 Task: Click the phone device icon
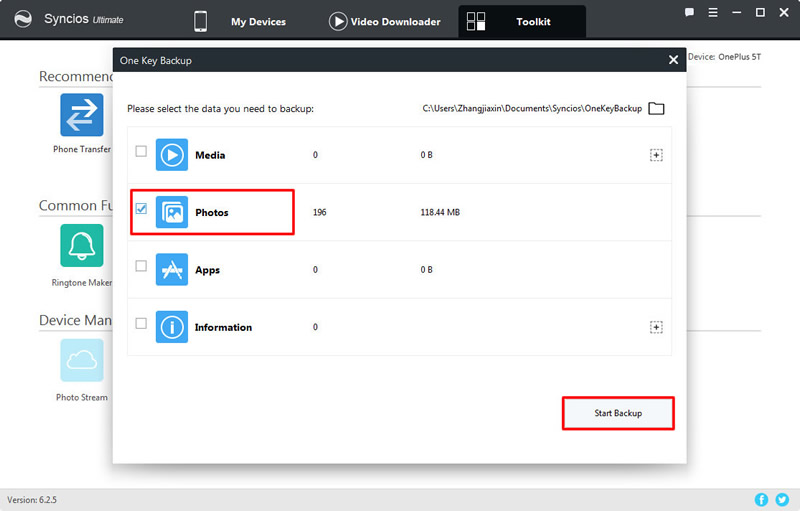point(201,21)
